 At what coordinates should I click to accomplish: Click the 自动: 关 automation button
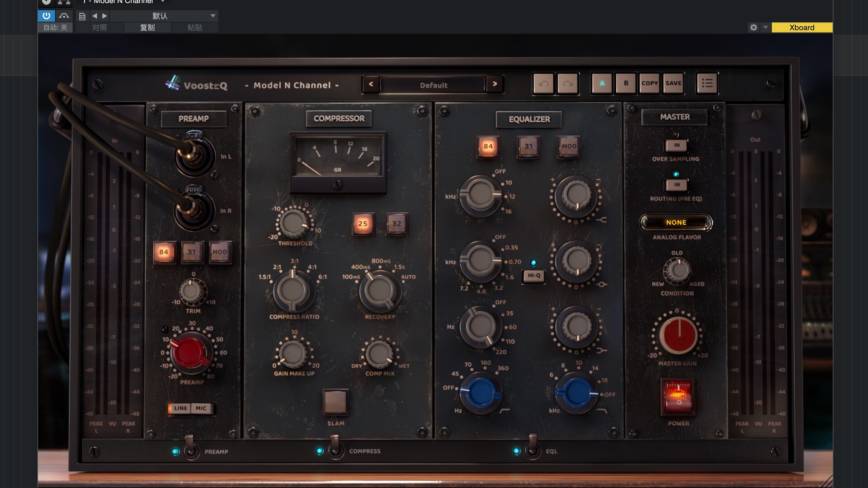coord(55,28)
